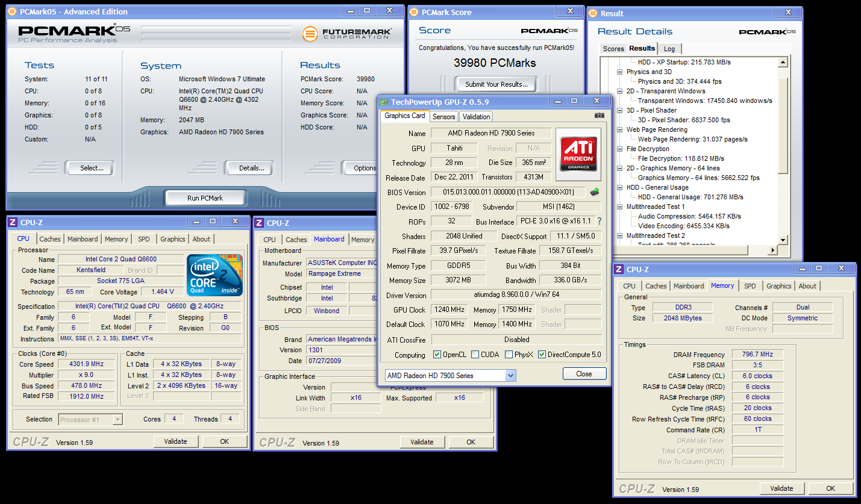Click the Result list vertical scrollbar thumb
Viewport: 861px width, 504px height.
(x=783, y=126)
